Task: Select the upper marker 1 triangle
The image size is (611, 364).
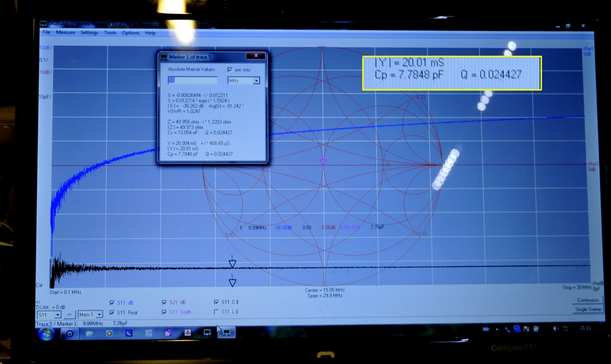Action: pyautogui.click(x=232, y=264)
